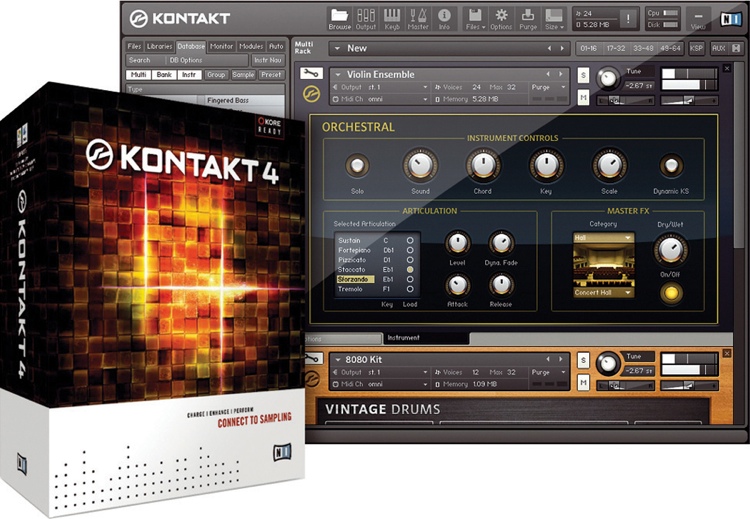This screenshot has height=519, width=750.
Task: Show the on-screen Keyboard (Keyb) icon
Action: coord(392,17)
